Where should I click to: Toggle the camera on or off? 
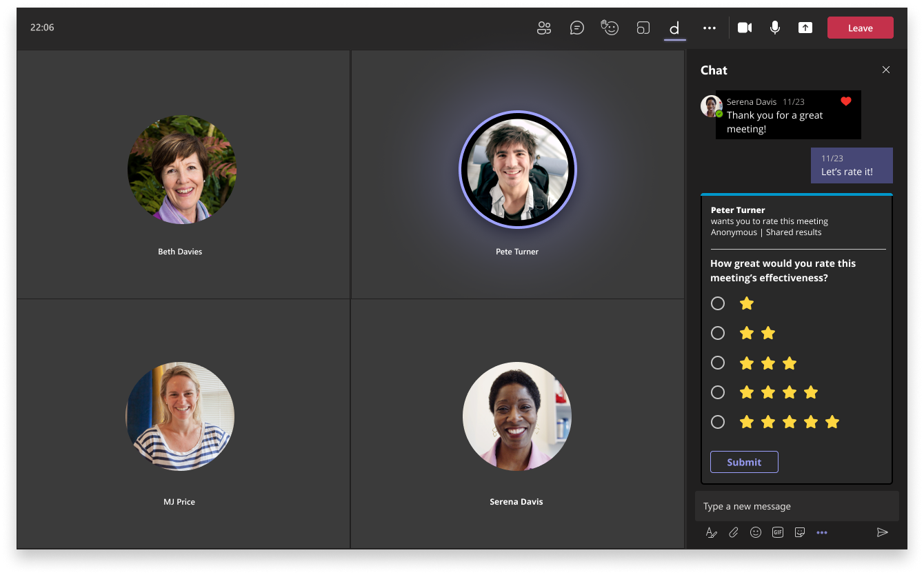coord(745,28)
